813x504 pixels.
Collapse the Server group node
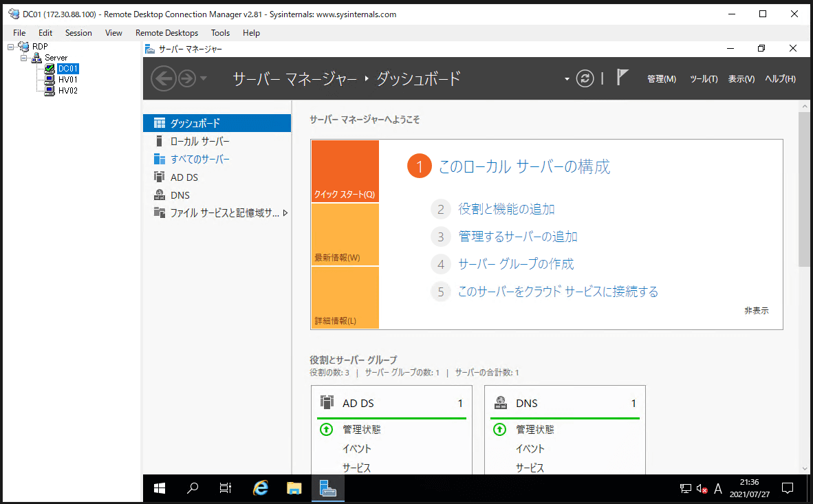coord(23,58)
